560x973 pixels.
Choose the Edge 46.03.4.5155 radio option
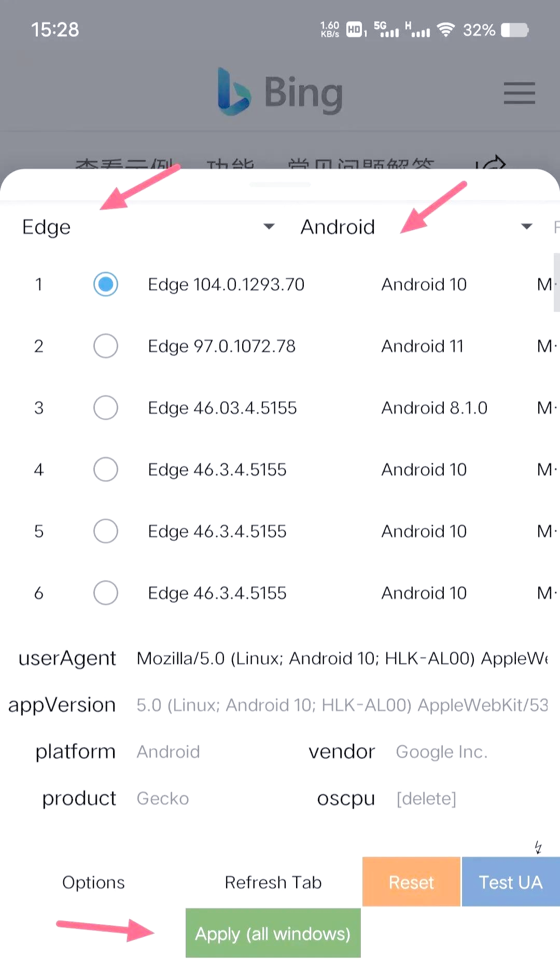click(x=106, y=408)
